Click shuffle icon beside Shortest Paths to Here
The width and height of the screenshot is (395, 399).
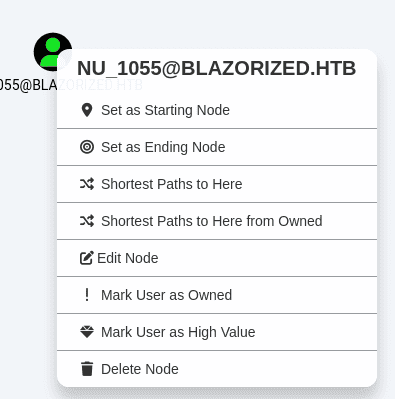tap(87, 184)
